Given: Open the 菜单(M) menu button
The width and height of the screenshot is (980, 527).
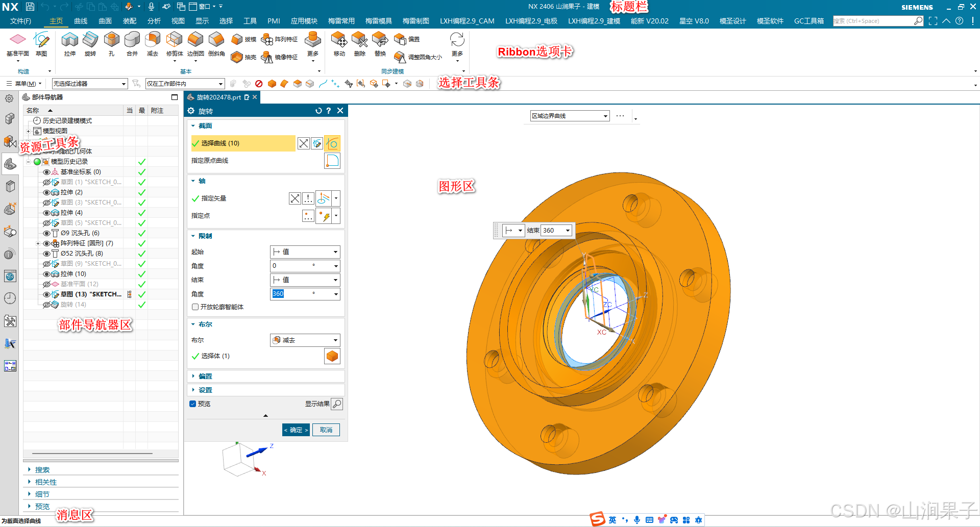Looking at the screenshot, I should point(24,84).
